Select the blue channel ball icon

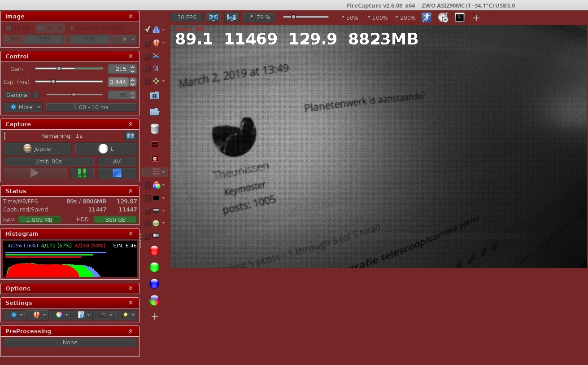tap(154, 284)
